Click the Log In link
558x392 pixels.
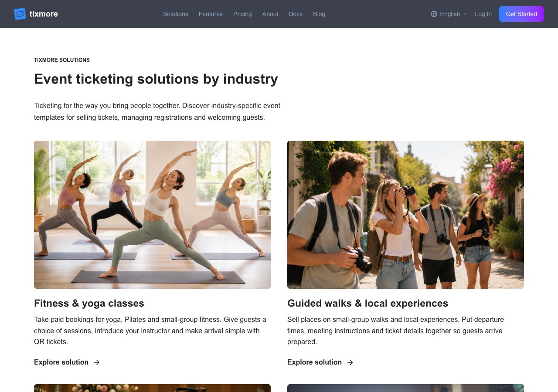[x=483, y=14]
